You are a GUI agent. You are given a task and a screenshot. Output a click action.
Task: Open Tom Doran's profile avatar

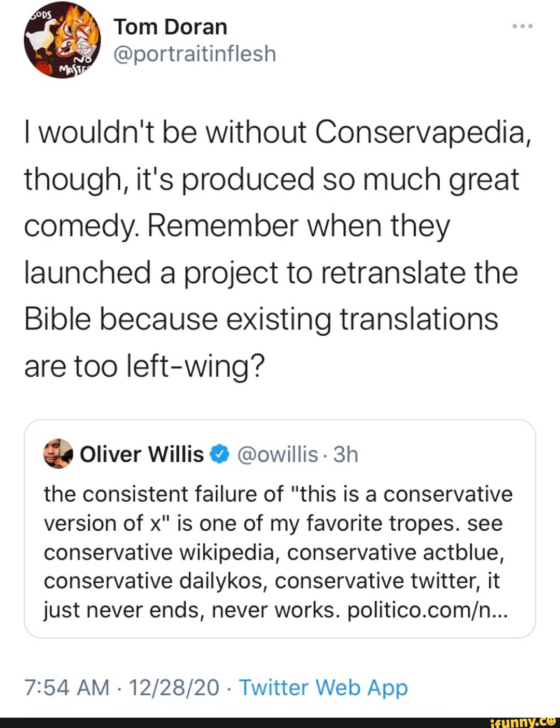coord(62,40)
